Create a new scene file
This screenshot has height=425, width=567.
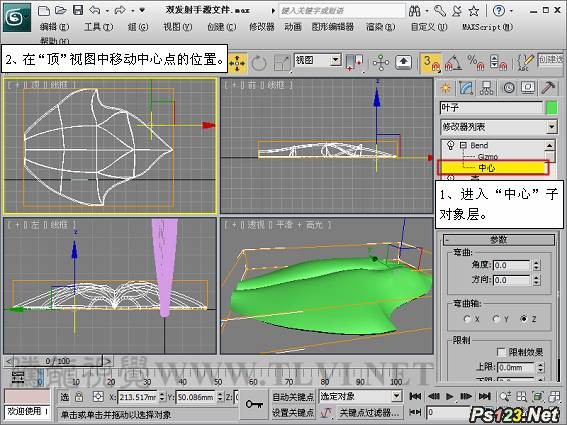click(44, 10)
